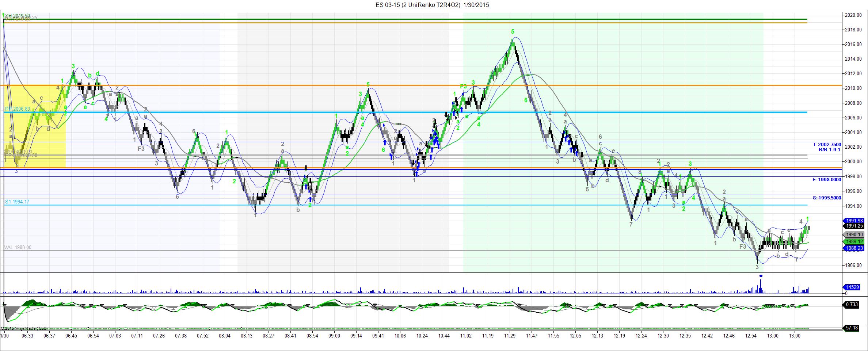This screenshot has width=868, height=351.
Task: Click the 1996.00 price axis label
Action: click(854, 191)
